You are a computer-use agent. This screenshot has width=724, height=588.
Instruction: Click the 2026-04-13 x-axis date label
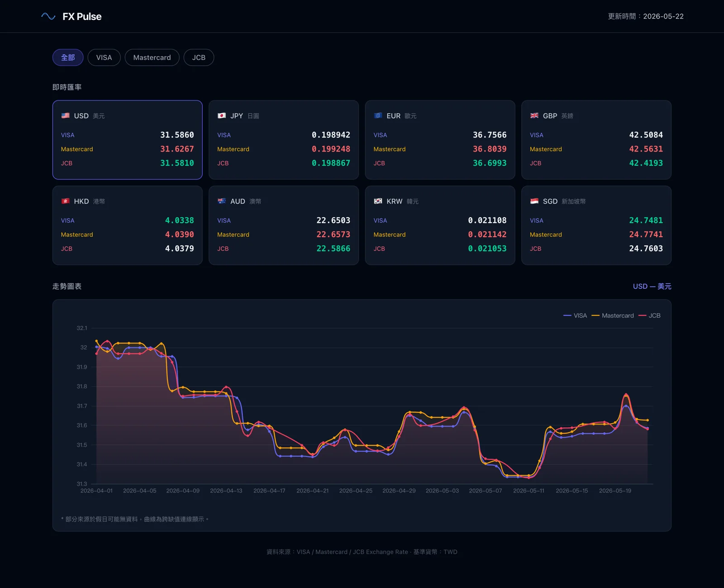click(226, 491)
